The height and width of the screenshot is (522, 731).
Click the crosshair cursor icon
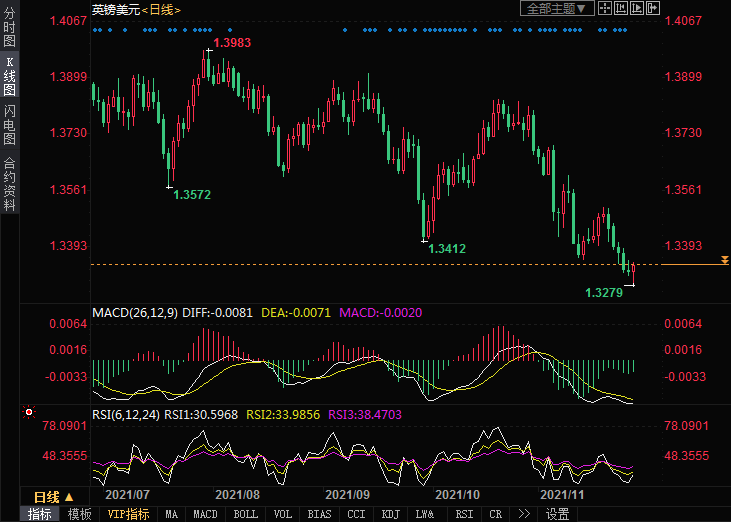[607, 8]
